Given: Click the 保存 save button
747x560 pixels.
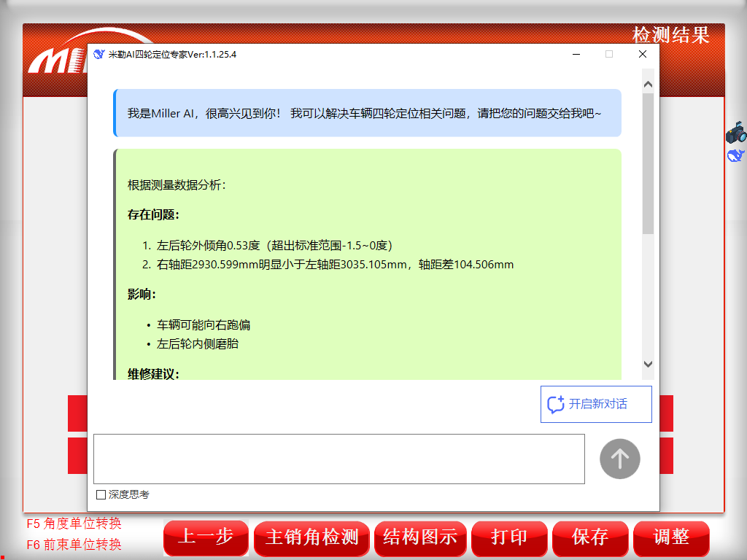Looking at the screenshot, I should 590,538.
